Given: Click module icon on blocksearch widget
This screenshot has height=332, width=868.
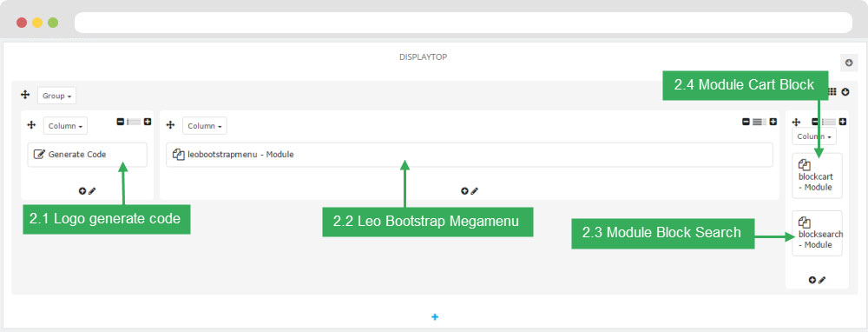Looking at the screenshot, I should (805, 222).
